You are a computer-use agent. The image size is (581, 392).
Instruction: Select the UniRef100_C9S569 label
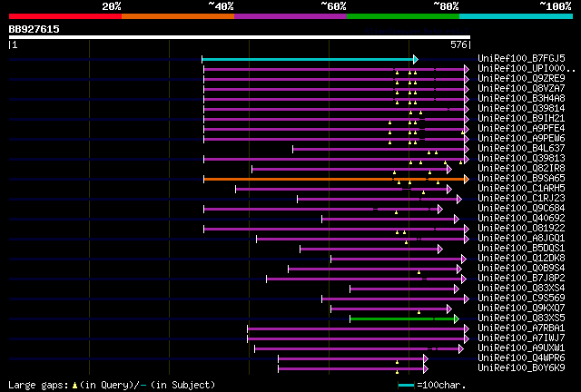521,298
